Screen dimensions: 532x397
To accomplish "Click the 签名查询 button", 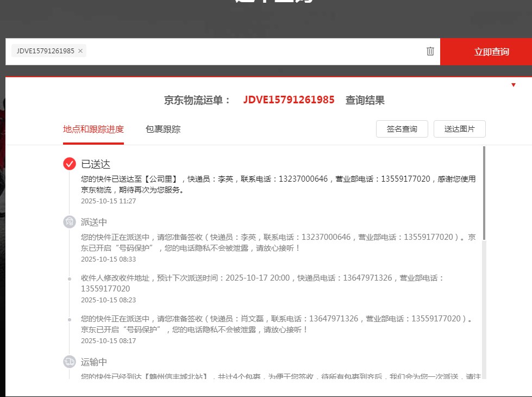I will 402,129.
